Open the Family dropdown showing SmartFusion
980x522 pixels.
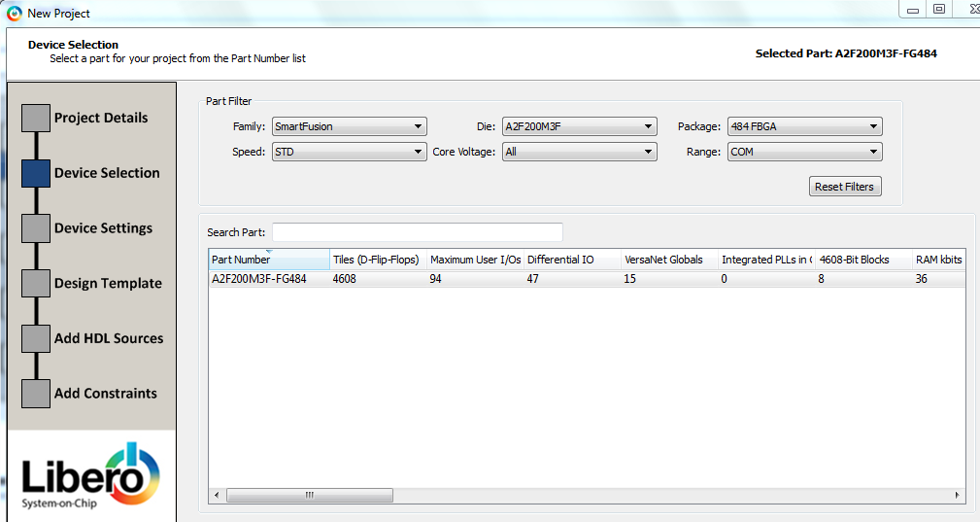click(349, 126)
